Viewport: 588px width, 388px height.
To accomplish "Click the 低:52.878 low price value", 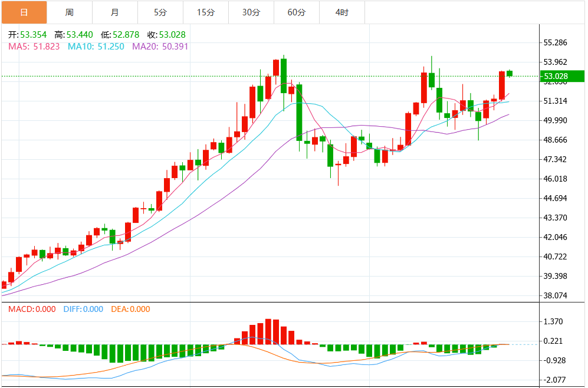I will point(120,35).
